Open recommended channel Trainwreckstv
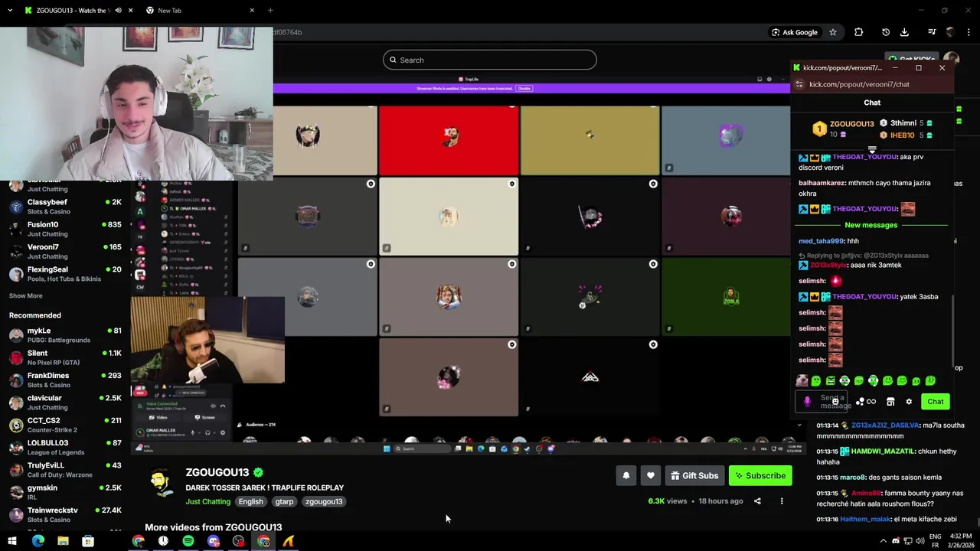This screenshot has height=551, width=980. click(65, 514)
